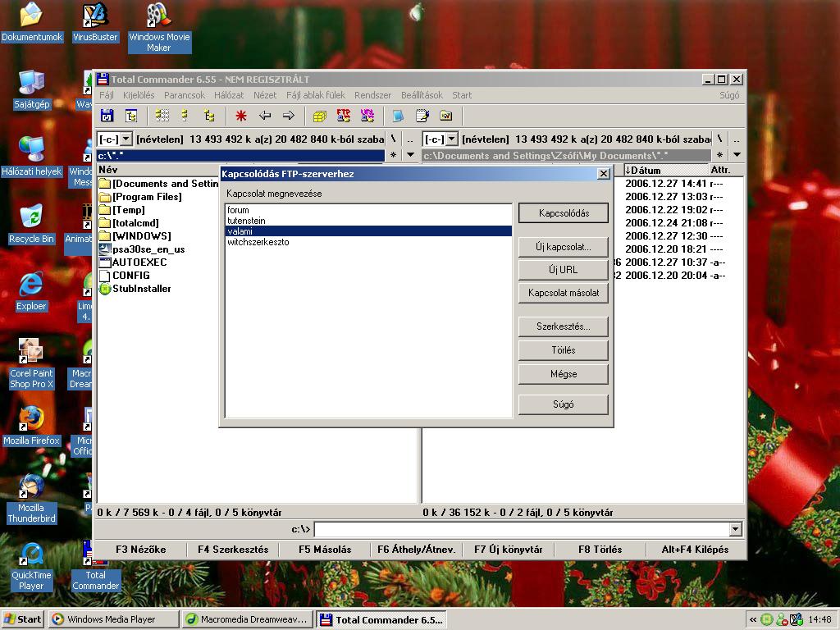Click the F5 Másolás function button
The image size is (840, 630).
pos(325,550)
